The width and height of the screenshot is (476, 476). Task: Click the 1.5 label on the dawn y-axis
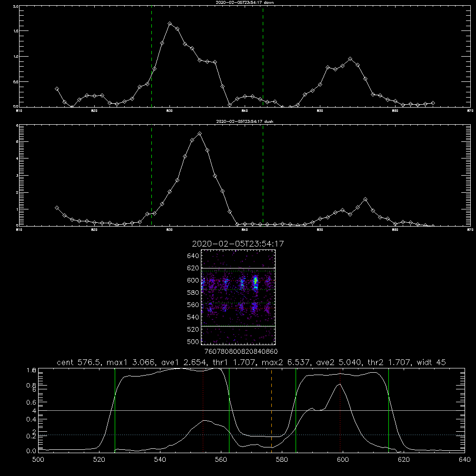[x=16, y=31]
